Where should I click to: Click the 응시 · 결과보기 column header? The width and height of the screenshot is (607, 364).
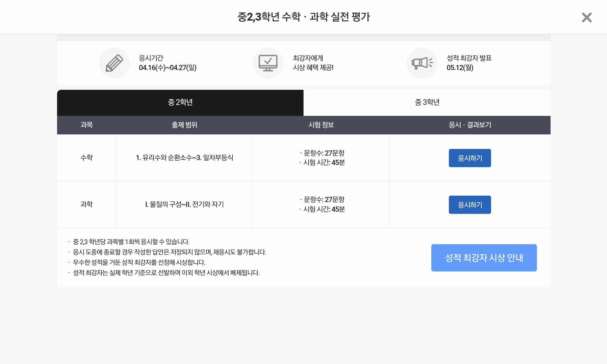pyautogui.click(x=470, y=125)
